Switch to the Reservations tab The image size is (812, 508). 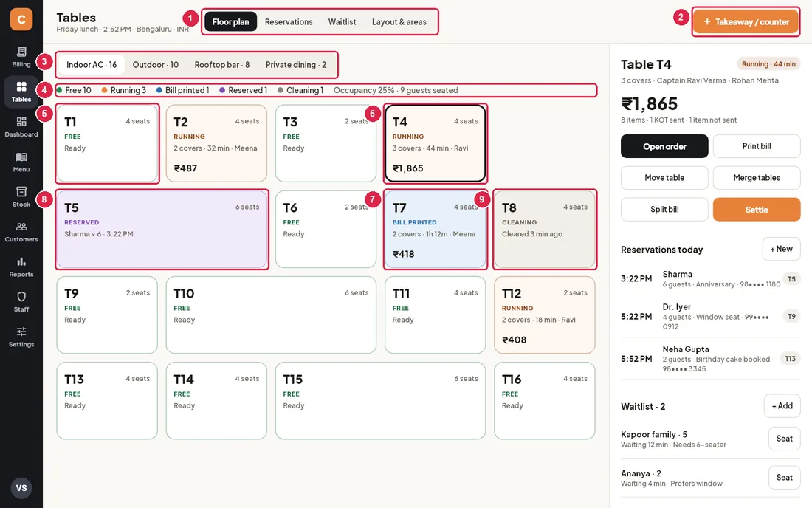(x=289, y=21)
